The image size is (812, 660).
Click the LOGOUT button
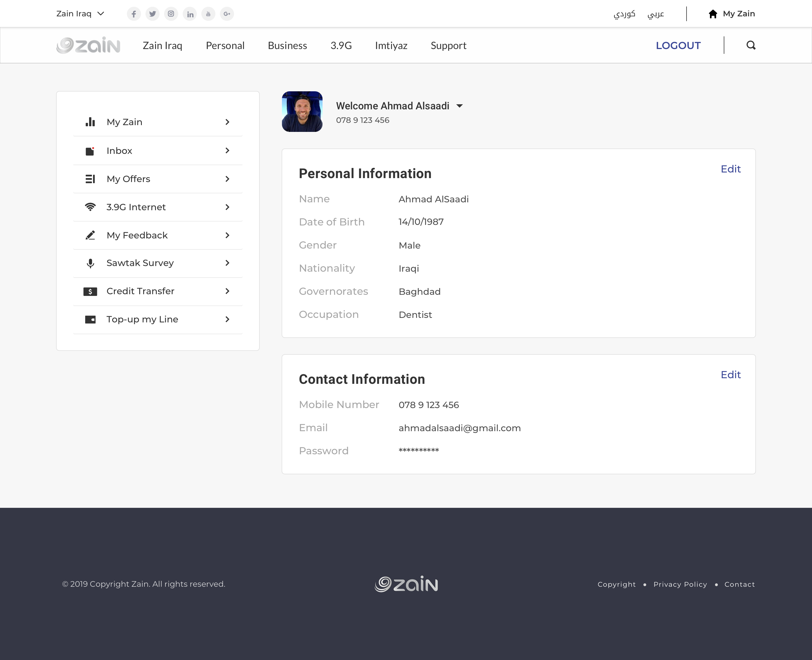coord(678,46)
